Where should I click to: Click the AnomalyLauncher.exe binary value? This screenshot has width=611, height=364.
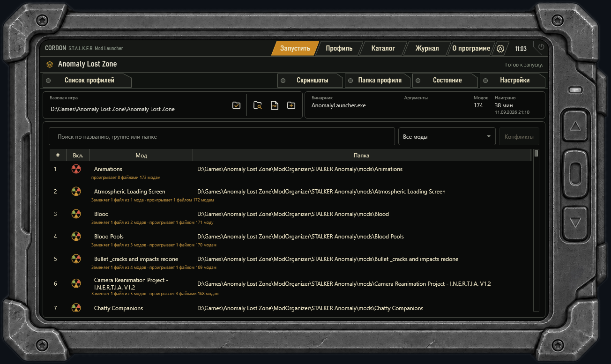tap(338, 105)
